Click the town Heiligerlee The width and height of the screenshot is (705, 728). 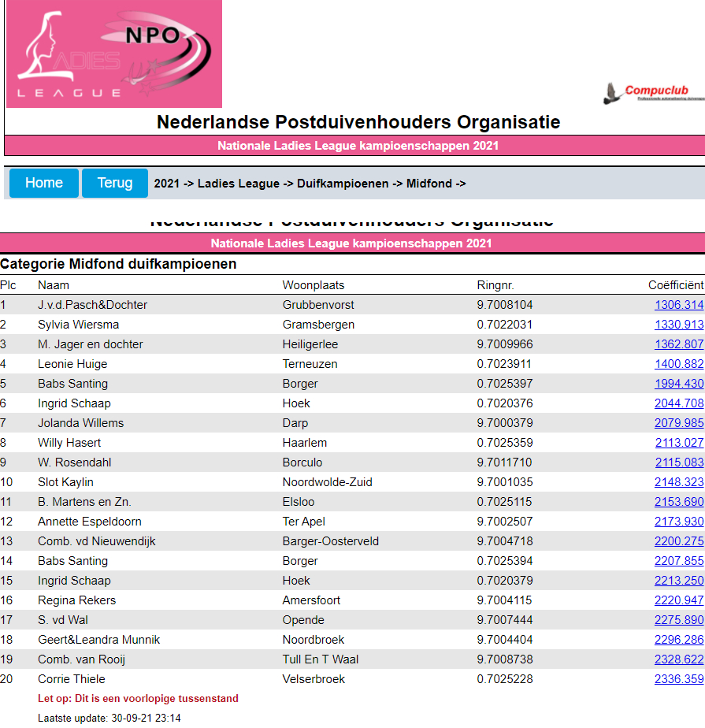tap(310, 344)
